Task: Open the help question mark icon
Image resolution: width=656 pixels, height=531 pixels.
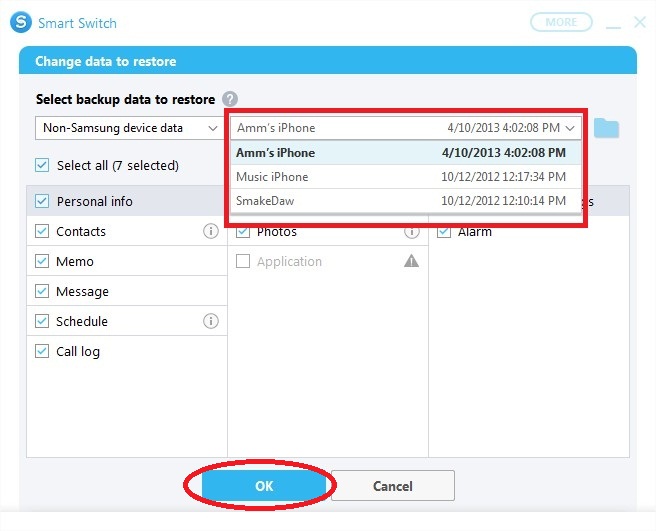Action: click(230, 99)
